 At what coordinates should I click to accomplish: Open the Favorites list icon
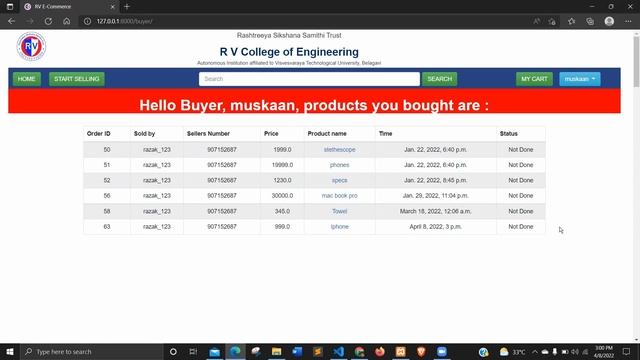(571, 21)
